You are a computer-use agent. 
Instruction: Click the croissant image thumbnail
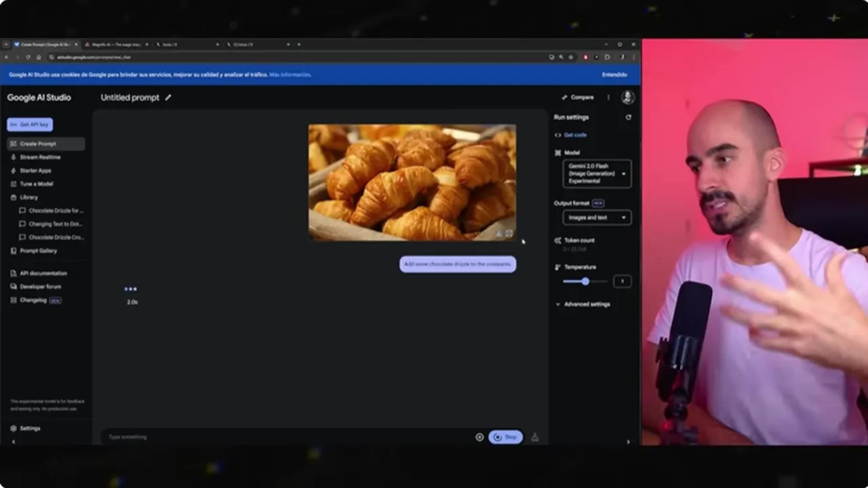(412, 182)
